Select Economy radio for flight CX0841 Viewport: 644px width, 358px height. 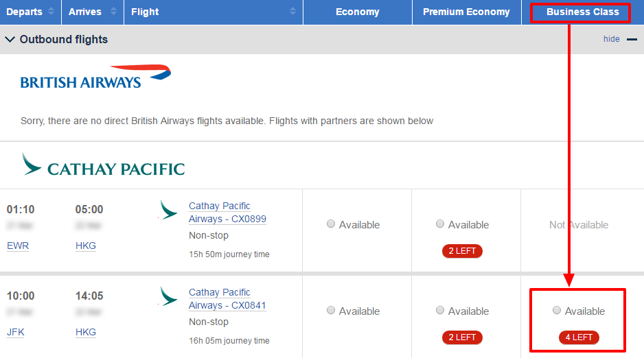click(331, 311)
